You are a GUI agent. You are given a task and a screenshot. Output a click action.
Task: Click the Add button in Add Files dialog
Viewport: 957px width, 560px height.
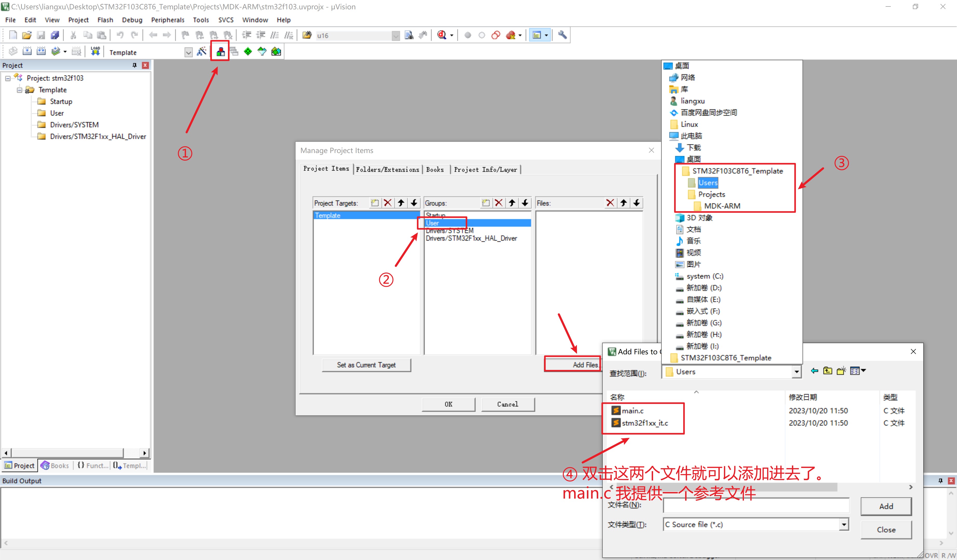click(886, 506)
